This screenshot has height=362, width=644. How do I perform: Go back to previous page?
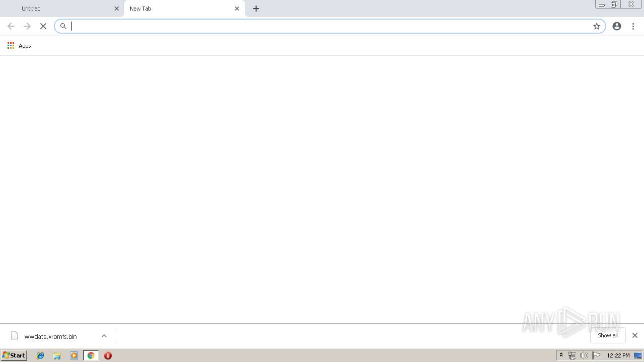click(x=11, y=26)
